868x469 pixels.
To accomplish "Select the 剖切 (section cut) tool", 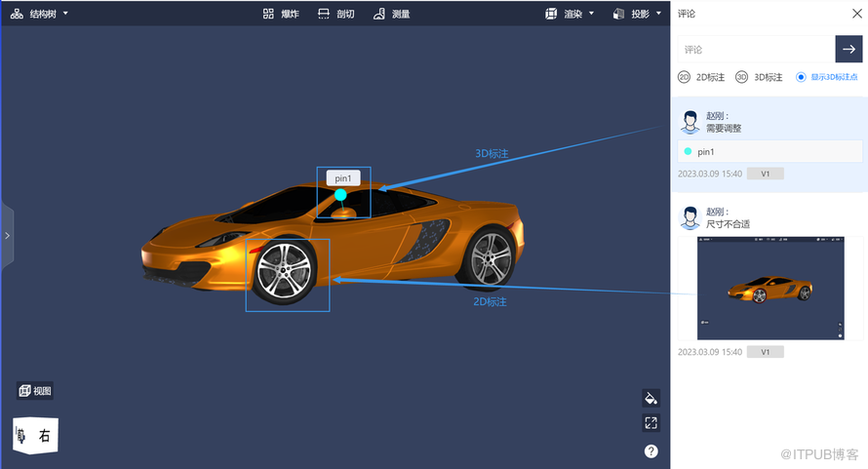I will tap(324, 15).
